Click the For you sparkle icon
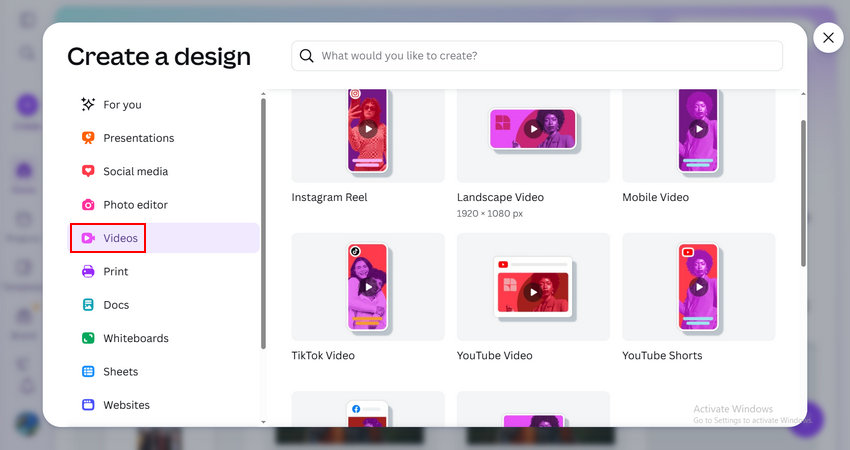 coord(88,104)
